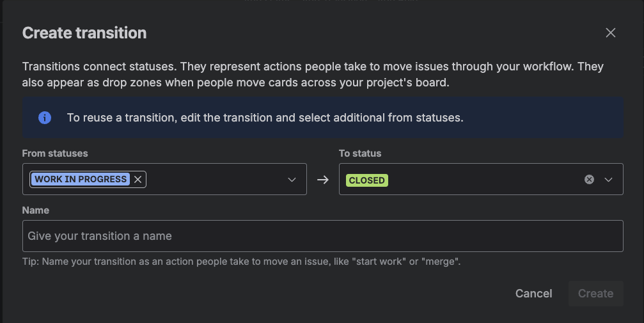644x323 pixels.
Task: Remove the WORK IN PROGRESS status tag
Action: (137, 180)
